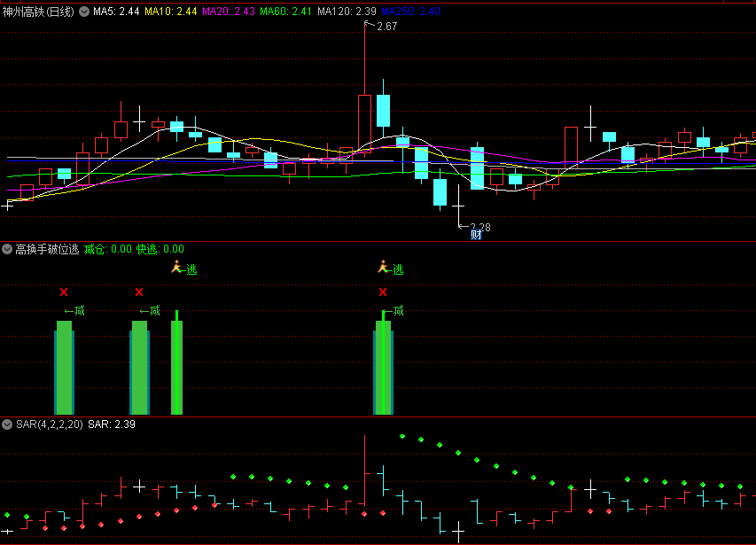
Task: Select the 减仓: 0.00 value
Action: (108, 249)
